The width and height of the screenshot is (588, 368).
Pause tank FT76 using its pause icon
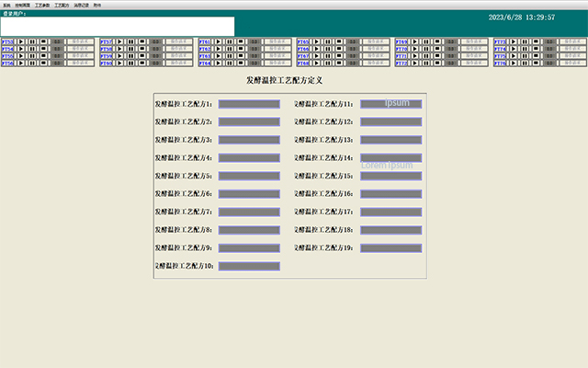[525, 63]
